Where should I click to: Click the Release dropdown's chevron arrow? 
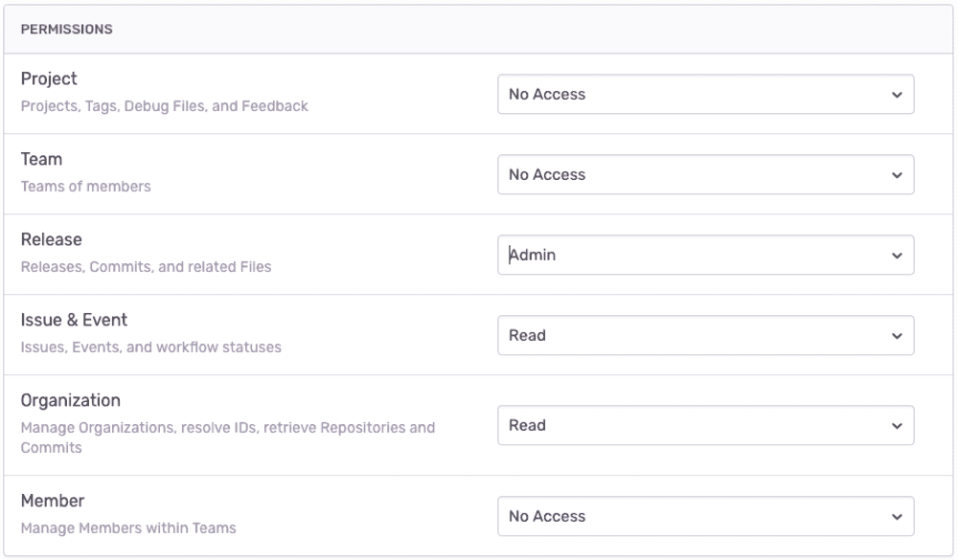897,255
